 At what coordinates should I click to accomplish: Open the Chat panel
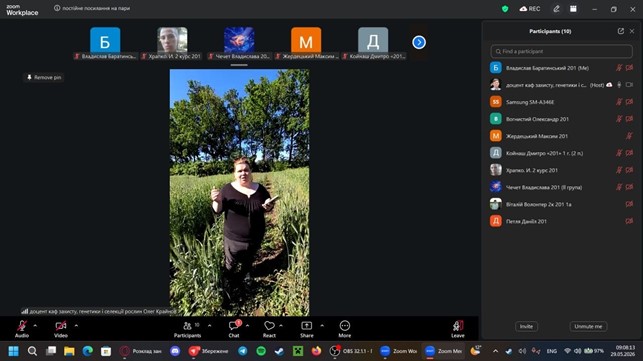[x=234, y=329]
